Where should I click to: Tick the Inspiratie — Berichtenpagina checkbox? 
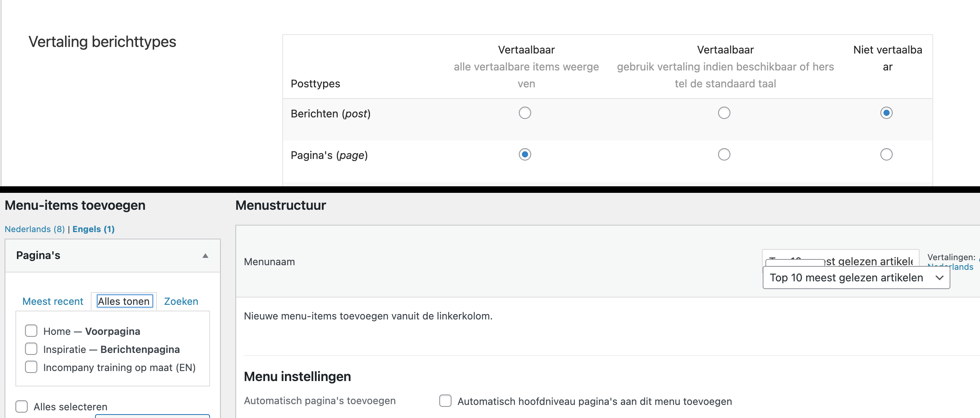[x=31, y=349]
